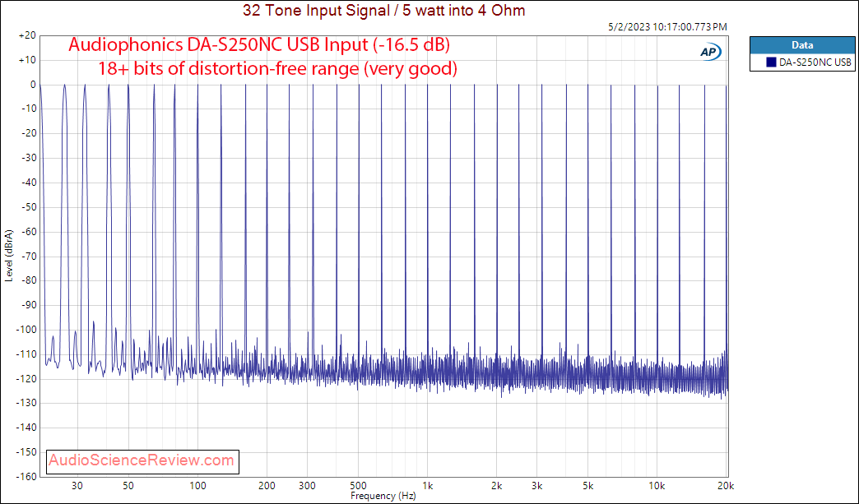Click the "1k" frequency axis tick label
Screen dimensions: 859x504
coord(427,485)
